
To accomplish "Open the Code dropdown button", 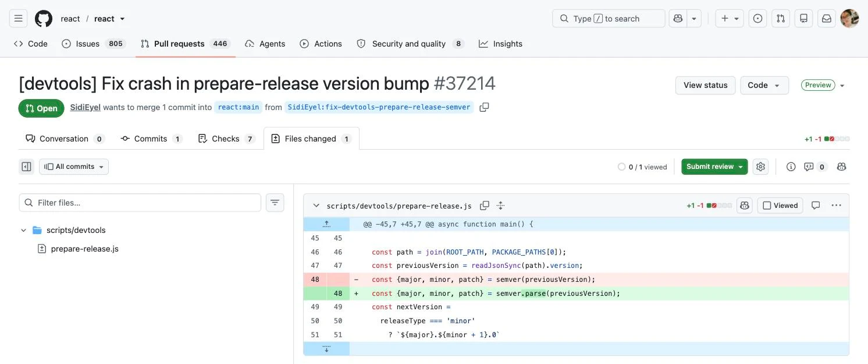I will 764,85.
